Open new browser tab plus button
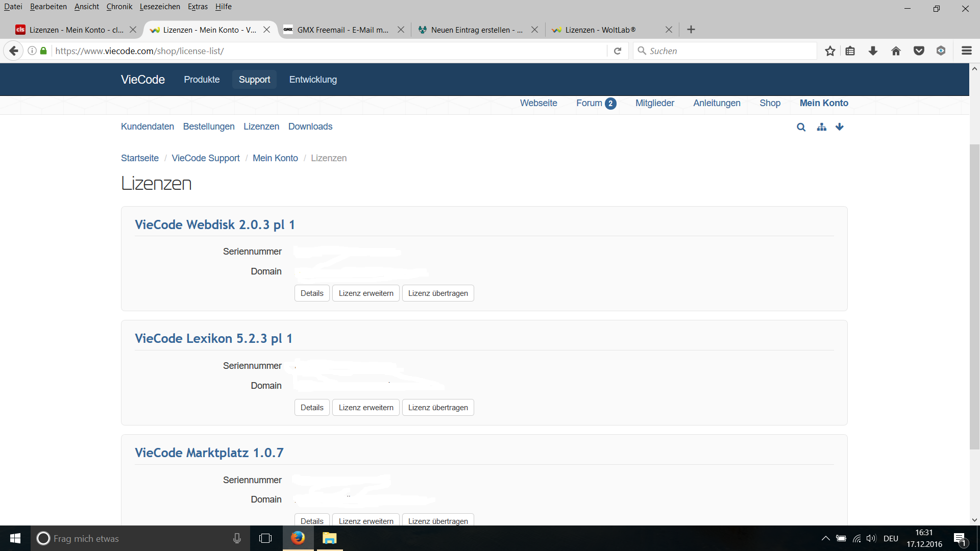 [691, 30]
